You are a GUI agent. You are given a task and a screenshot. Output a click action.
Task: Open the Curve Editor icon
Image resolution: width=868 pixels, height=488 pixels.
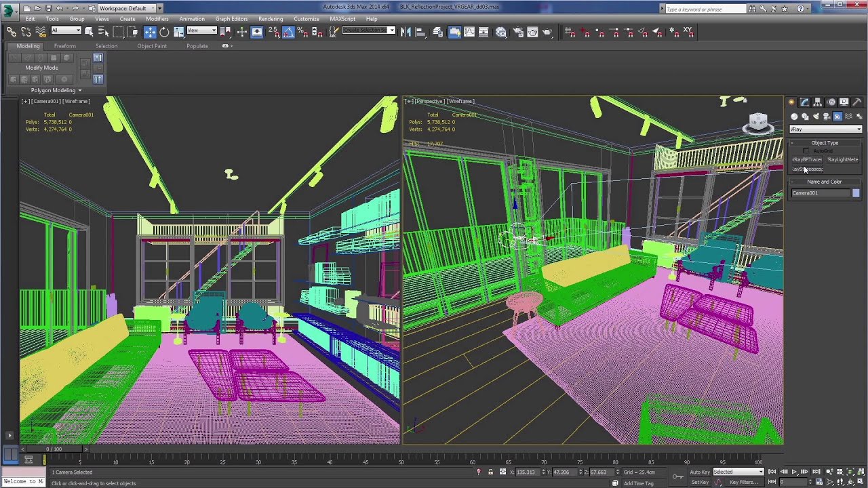pos(469,32)
